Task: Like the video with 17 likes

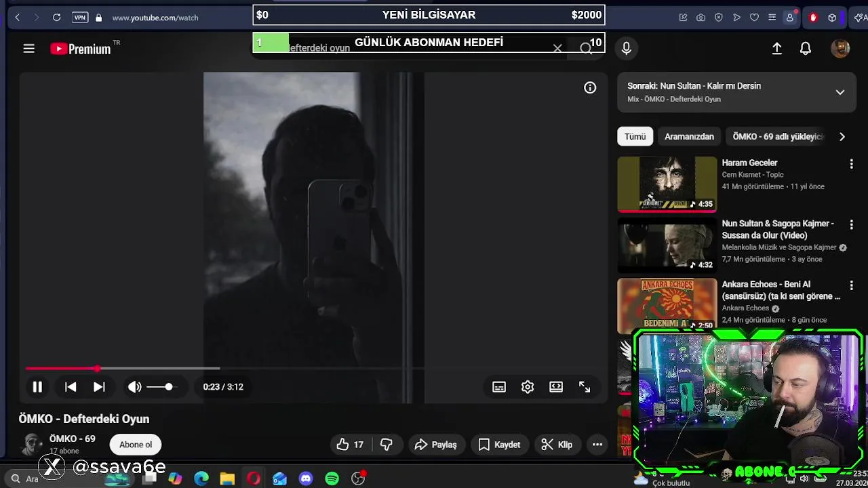Action: 350,445
